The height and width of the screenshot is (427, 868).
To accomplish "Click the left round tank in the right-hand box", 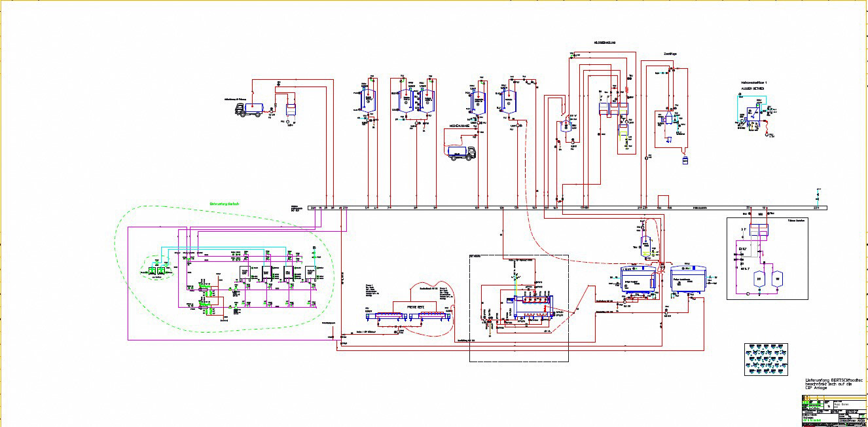I will (760, 279).
